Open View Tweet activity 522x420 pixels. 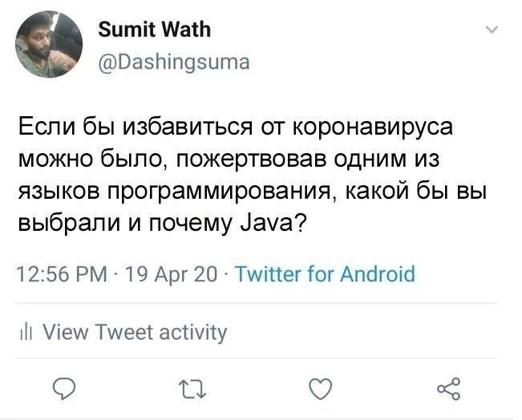pos(134,332)
